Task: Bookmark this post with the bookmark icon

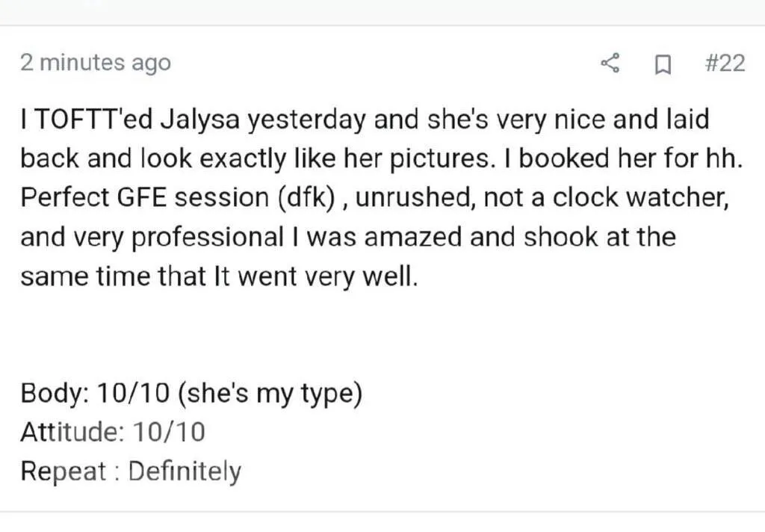Action: 660,65
